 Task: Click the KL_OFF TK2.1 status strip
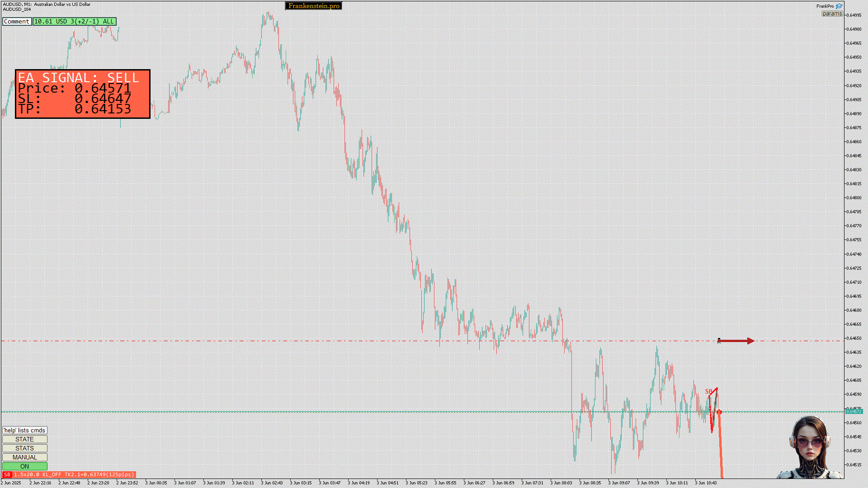(74, 474)
